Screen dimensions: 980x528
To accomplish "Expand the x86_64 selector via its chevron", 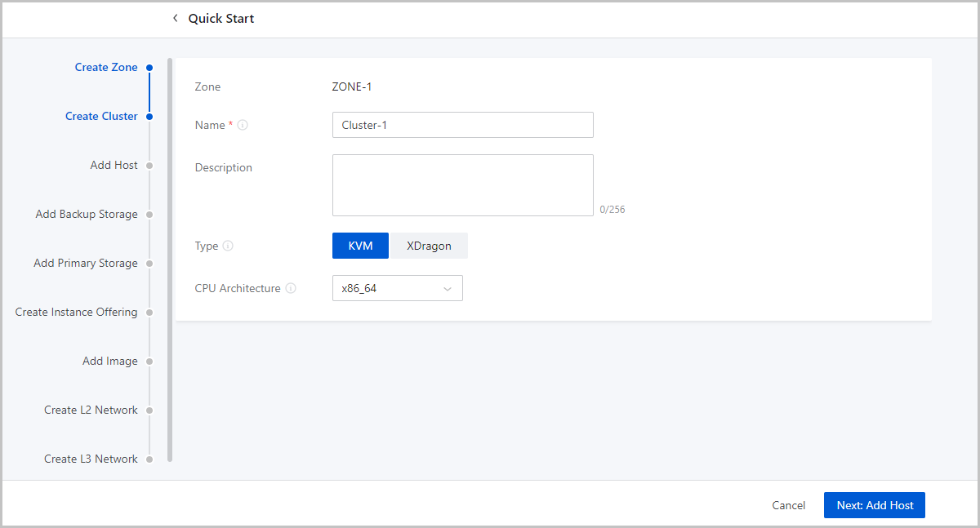I will pos(447,288).
